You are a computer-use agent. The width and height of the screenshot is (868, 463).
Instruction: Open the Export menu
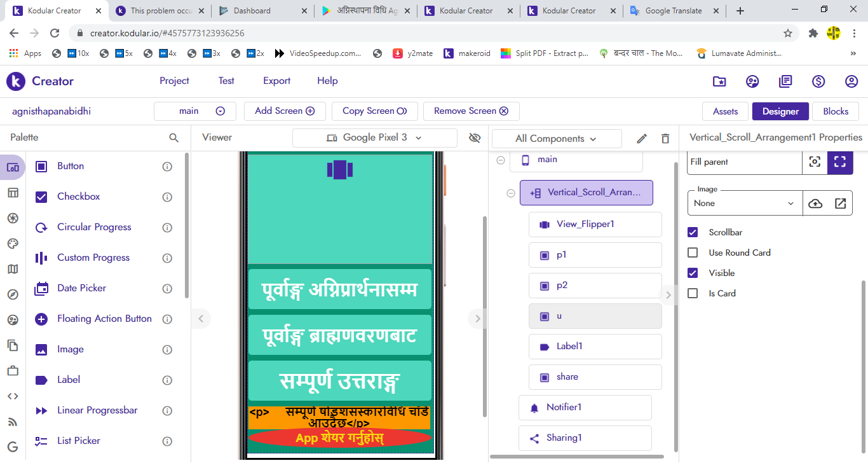point(276,81)
